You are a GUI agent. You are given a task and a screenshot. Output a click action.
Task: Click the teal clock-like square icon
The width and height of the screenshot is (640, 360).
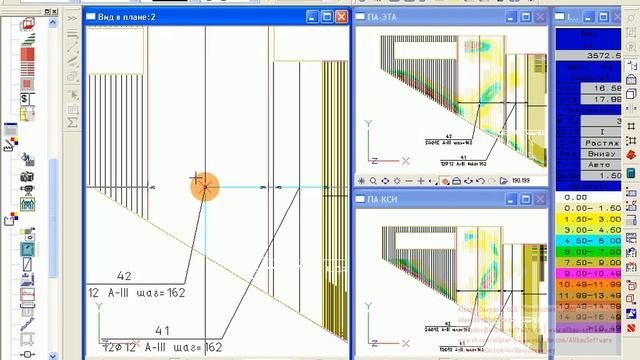[27, 249]
